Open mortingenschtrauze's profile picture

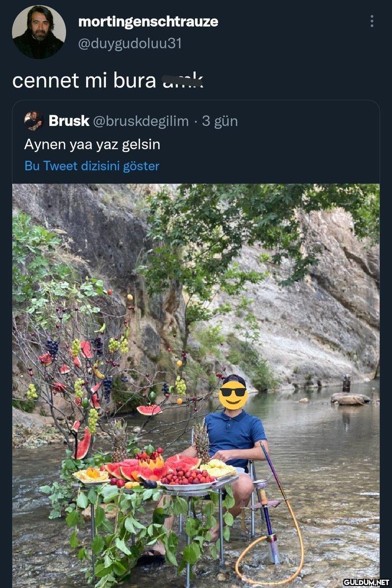coord(39,32)
